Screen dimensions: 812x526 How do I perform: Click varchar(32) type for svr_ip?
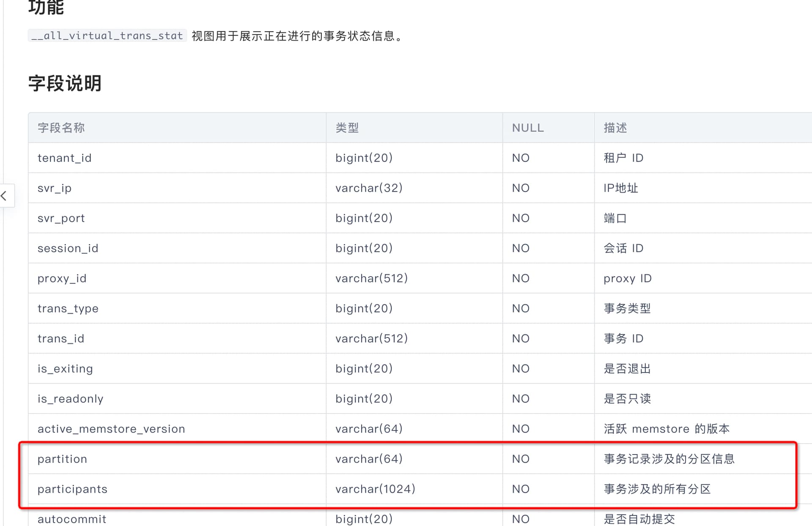pos(369,188)
